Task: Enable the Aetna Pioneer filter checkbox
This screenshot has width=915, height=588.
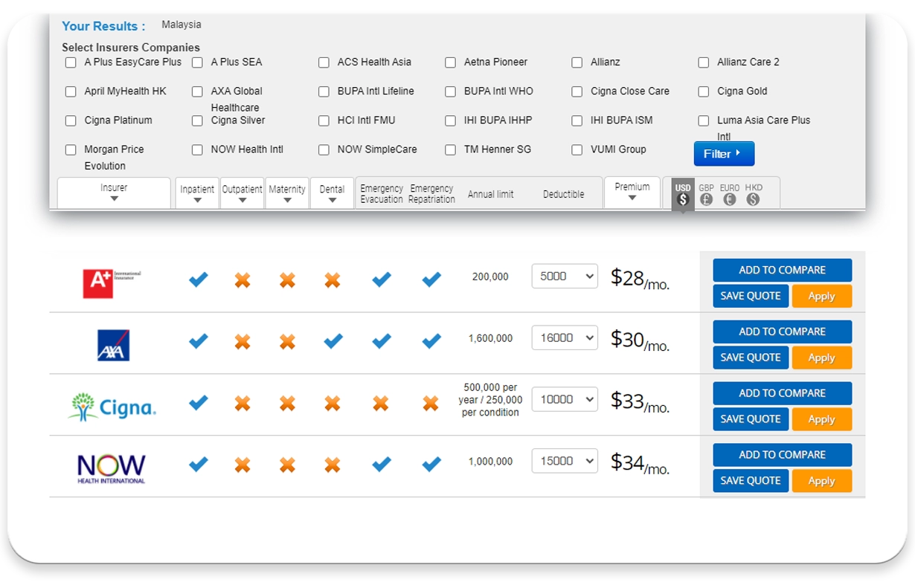Action: click(450, 62)
